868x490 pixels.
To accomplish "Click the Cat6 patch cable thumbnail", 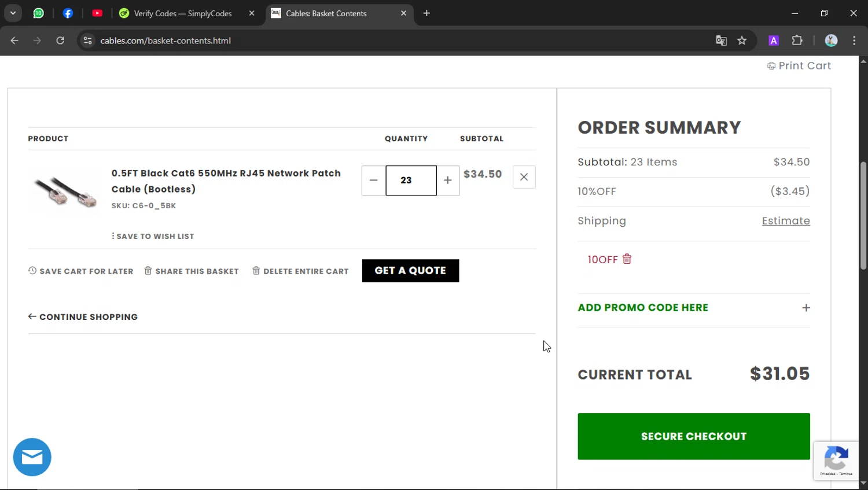I will [65, 191].
